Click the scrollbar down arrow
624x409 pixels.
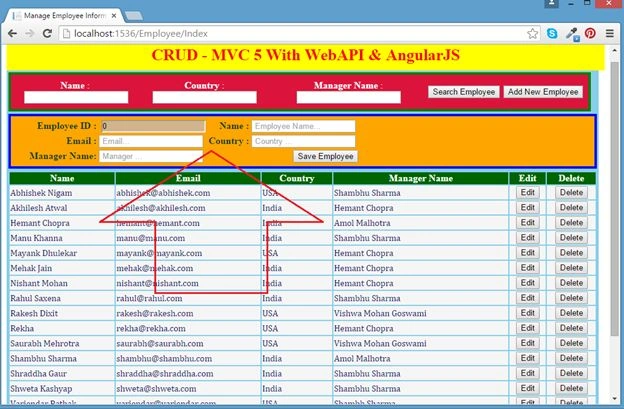pyautogui.click(x=615, y=398)
